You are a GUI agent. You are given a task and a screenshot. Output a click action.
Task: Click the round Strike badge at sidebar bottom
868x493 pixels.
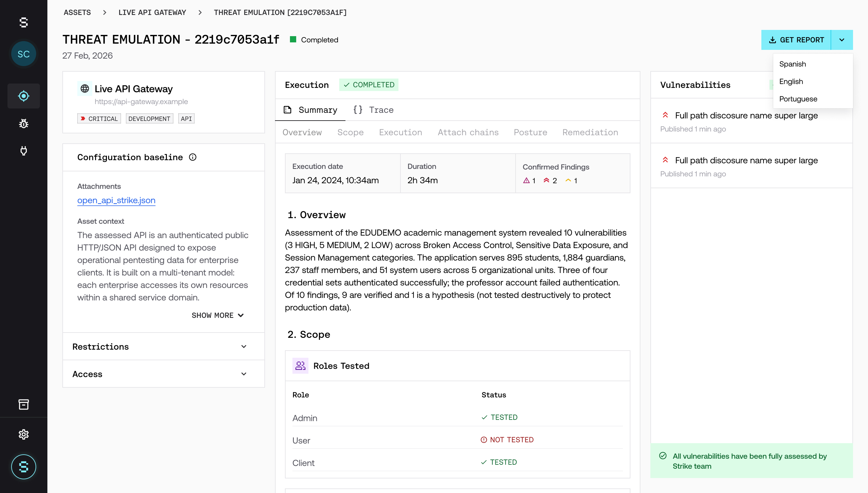[23, 467]
